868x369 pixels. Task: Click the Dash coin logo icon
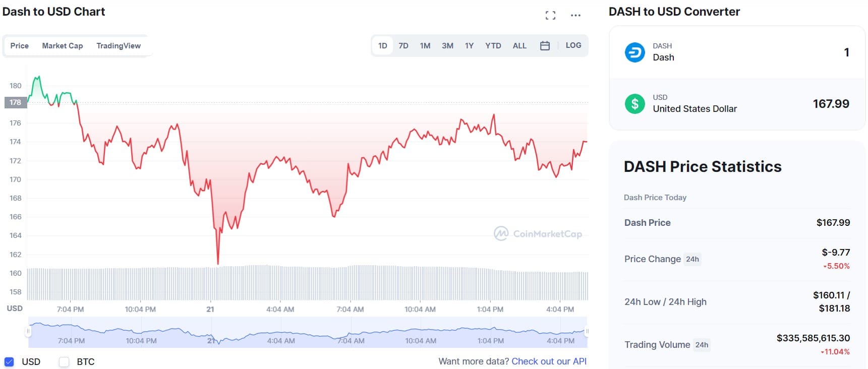tap(634, 52)
